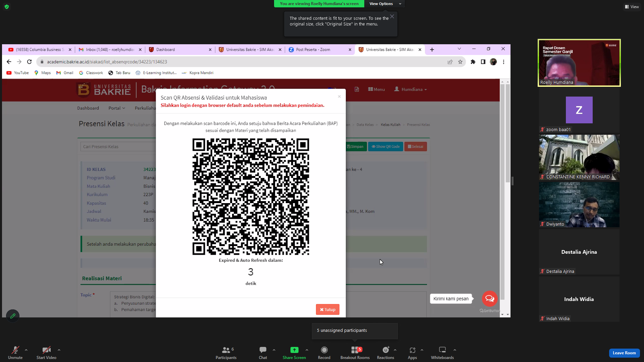Bookmark this page with the star icon
This screenshot has width=644, height=362.
pyautogui.click(x=460, y=62)
